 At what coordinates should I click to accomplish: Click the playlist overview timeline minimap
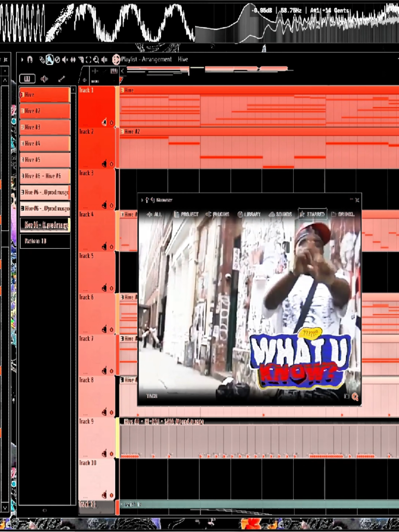pos(208,71)
